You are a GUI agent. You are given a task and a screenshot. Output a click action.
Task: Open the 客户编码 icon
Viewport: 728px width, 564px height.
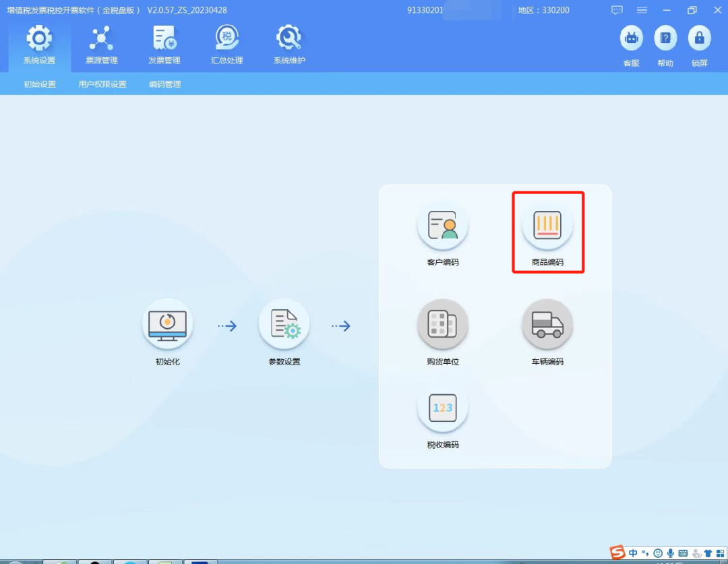pyautogui.click(x=443, y=226)
